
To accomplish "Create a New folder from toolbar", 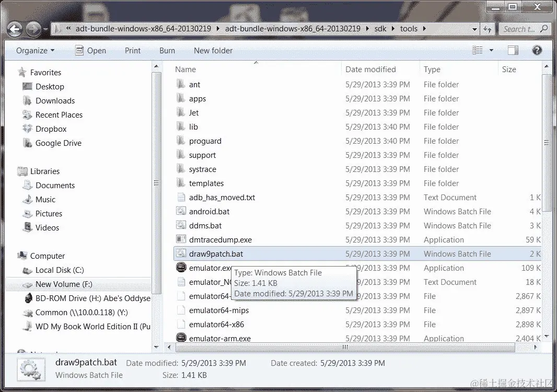I will click(213, 51).
